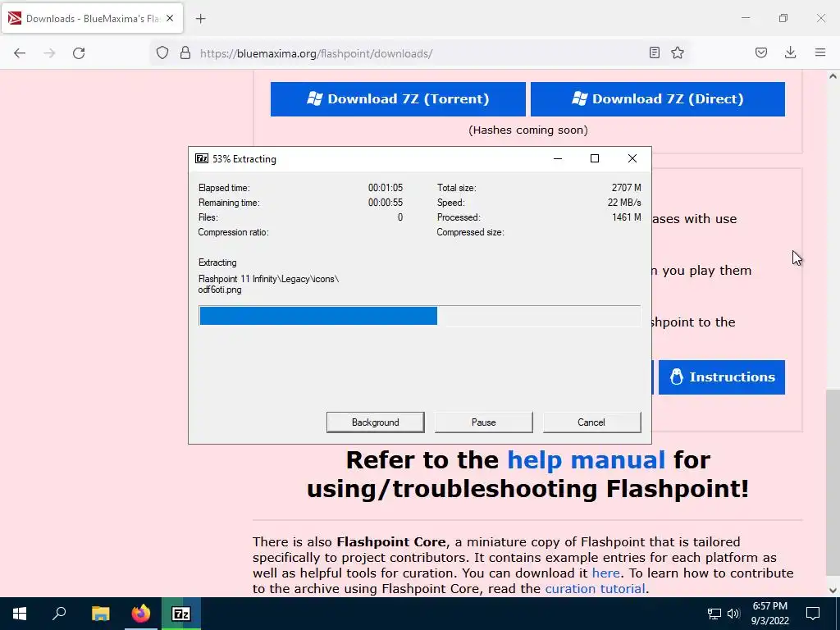Open a new browser tab
Viewport: 840px width, 630px height.
tap(200, 19)
